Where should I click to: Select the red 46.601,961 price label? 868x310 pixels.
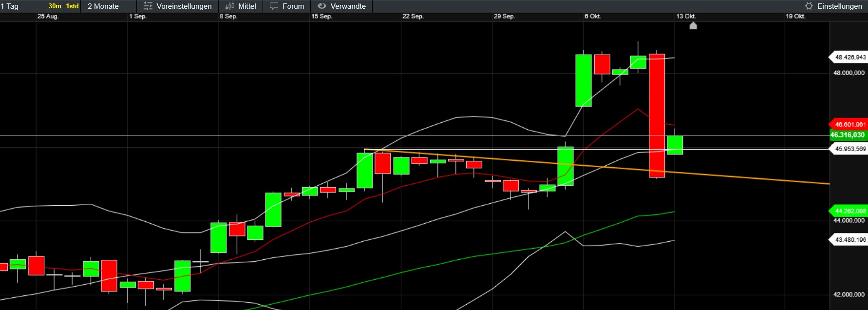point(848,124)
